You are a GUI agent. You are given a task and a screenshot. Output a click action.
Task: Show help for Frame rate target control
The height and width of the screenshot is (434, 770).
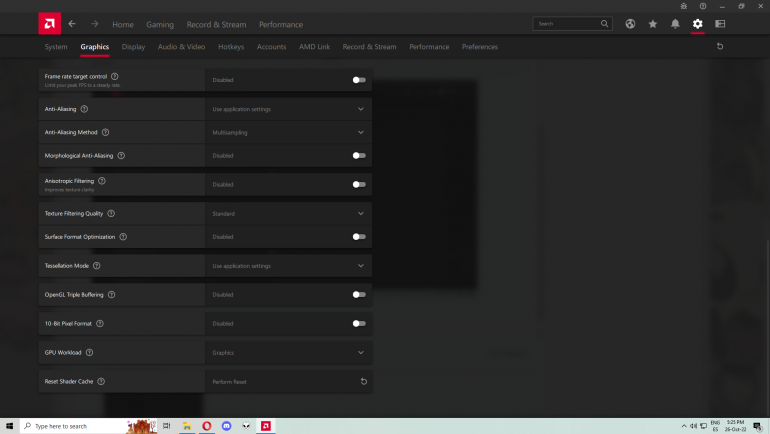pyautogui.click(x=114, y=76)
